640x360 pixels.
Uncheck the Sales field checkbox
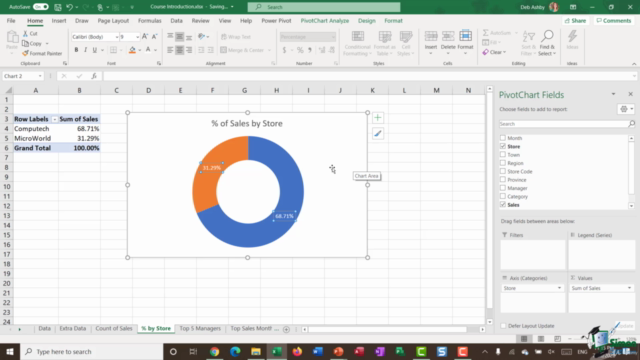(503, 204)
